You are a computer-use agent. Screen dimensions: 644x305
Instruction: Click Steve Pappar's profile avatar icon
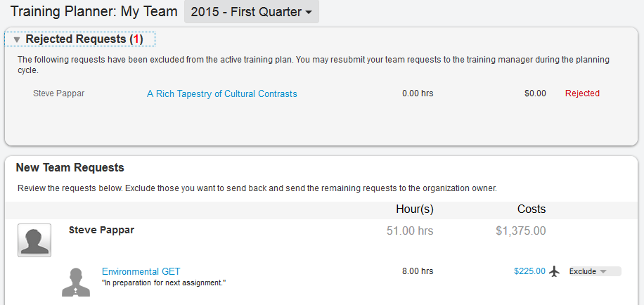pos(34,240)
